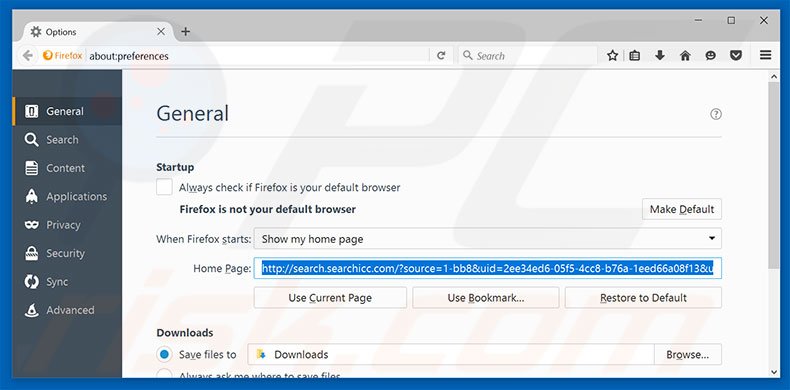Click the Use Bookmark button

coord(486,298)
